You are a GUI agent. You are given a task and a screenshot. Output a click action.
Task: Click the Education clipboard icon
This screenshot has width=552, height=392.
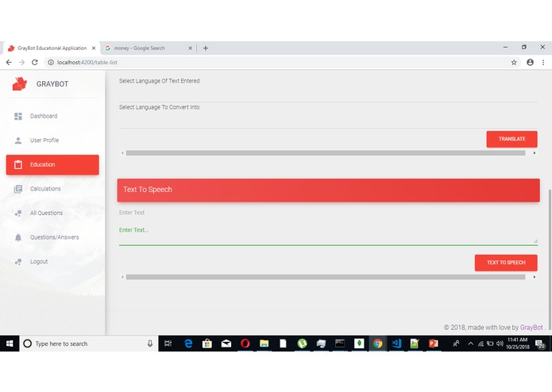[18, 164]
